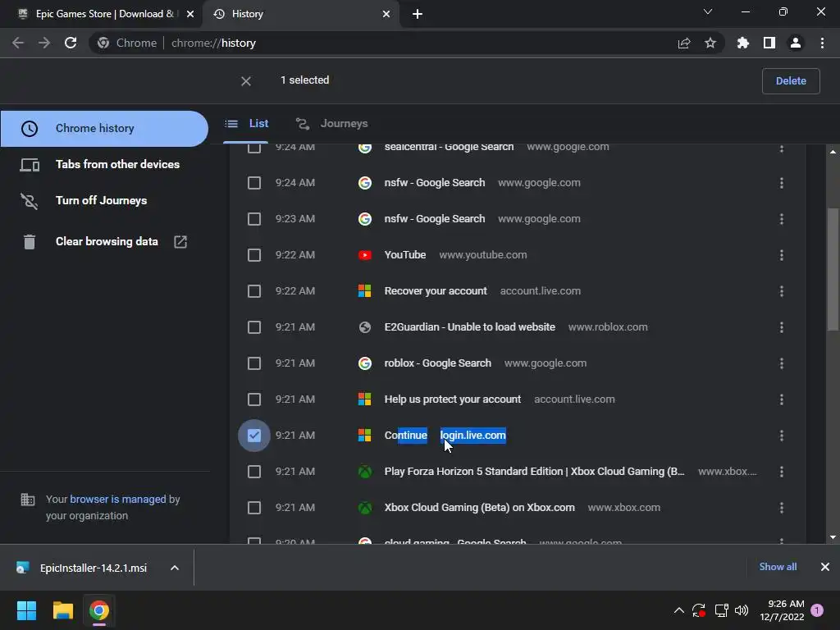Viewport: 840px width, 630px height.
Task: Delete the selected history entry
Action: (x=791, y=81)
